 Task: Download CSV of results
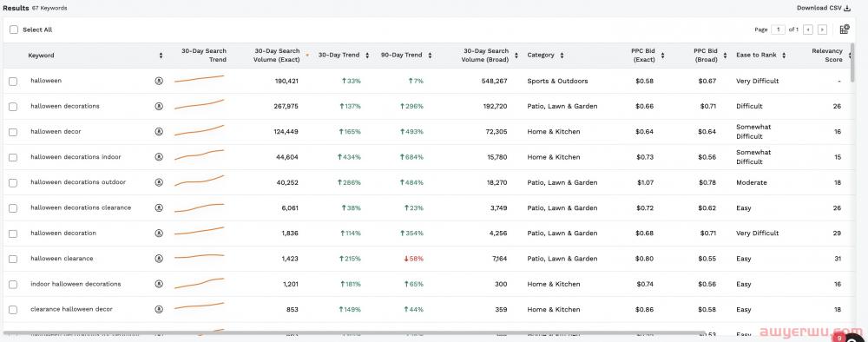[x=824, y=8]
